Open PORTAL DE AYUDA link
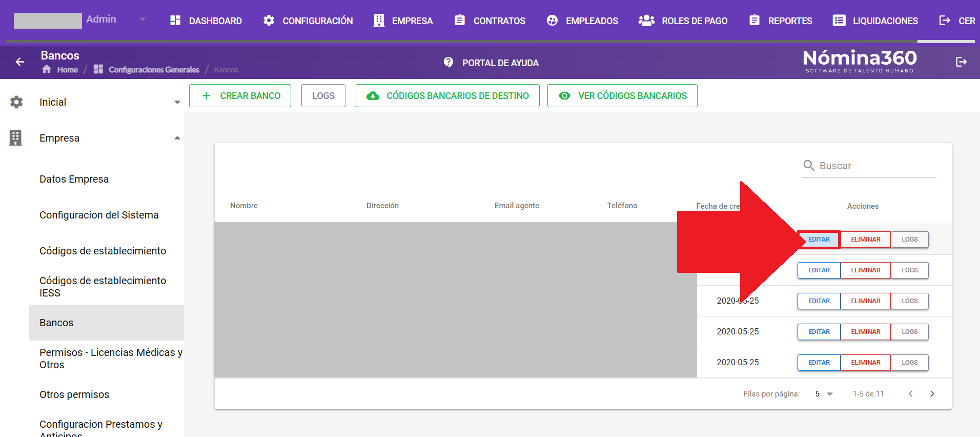Screen dimensions: 980x437 (491, 63)
